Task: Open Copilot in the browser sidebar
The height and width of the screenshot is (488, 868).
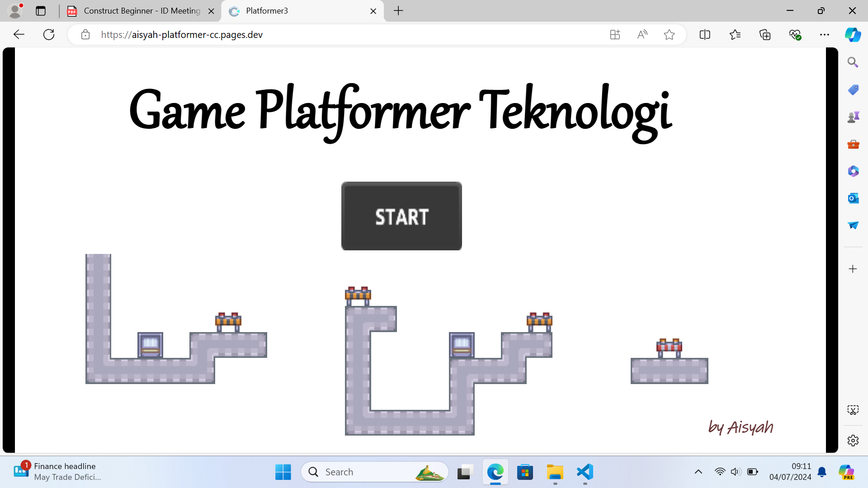Action: coord(853,34)
